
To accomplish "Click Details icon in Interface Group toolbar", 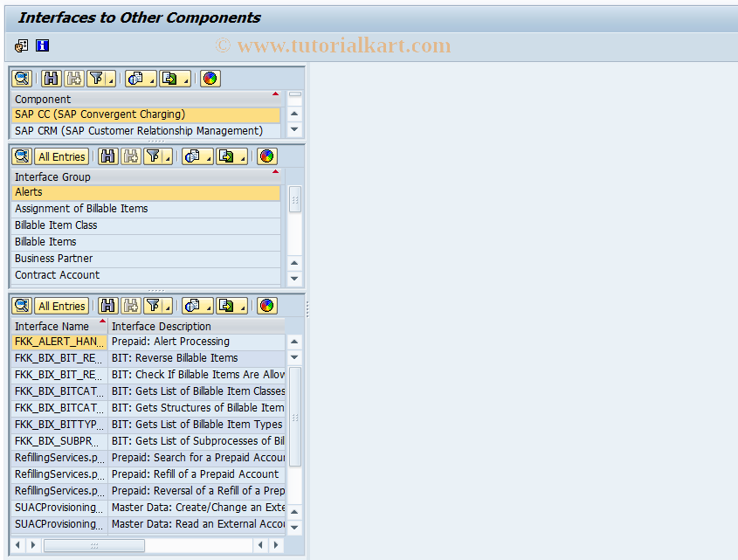I will pyautogui.click(x=22, y=156).
